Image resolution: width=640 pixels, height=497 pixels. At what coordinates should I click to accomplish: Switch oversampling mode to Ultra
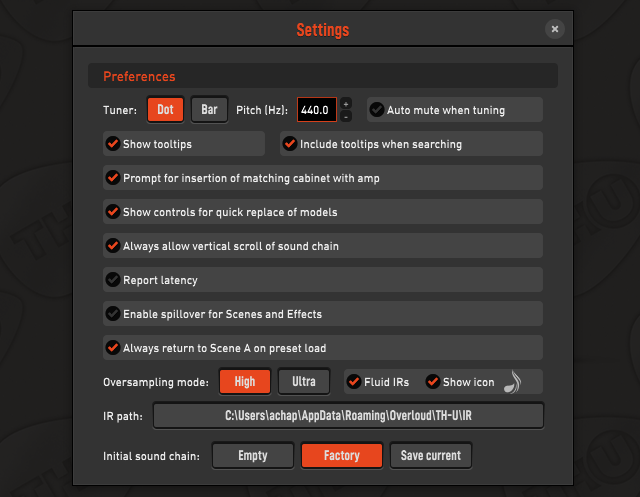click(x=304, y=382)
